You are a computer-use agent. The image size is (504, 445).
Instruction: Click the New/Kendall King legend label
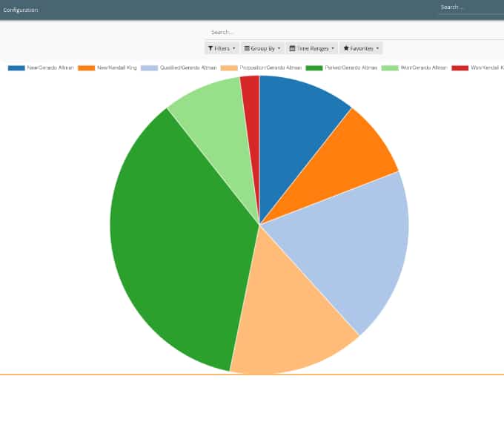click(x=117, y=67)
